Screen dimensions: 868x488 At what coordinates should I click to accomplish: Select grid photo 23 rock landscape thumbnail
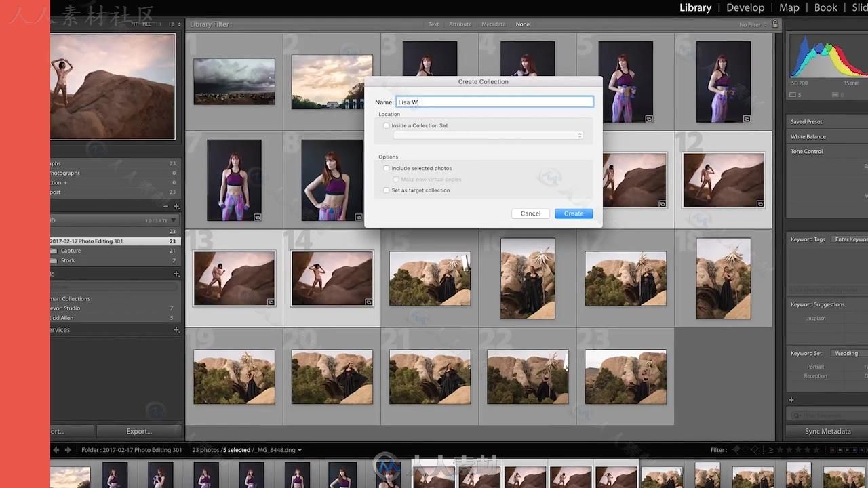pyautogui.click(x=625, y=377)
